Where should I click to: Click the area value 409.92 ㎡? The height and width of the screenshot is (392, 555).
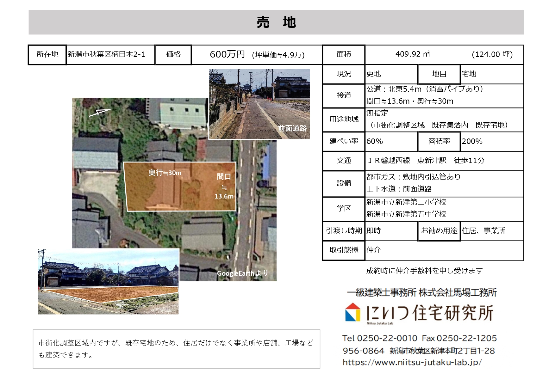point(412,54)
